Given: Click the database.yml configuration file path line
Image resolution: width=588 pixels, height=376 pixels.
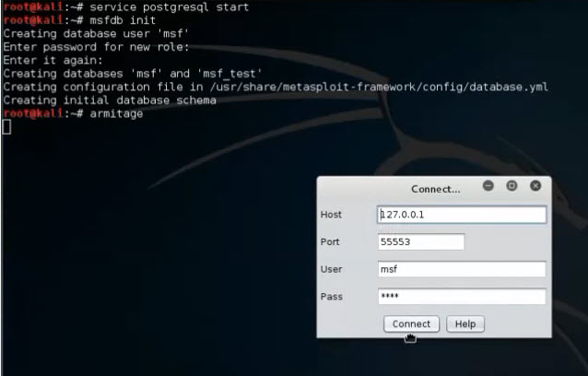Looking at the screenshot, I should pyautogui.click(x=276, y=87).
